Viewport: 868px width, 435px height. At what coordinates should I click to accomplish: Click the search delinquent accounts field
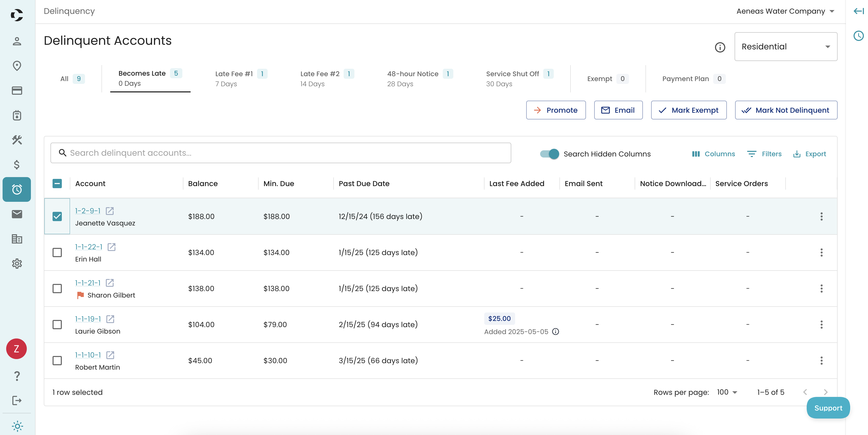[x=280, y=153]
